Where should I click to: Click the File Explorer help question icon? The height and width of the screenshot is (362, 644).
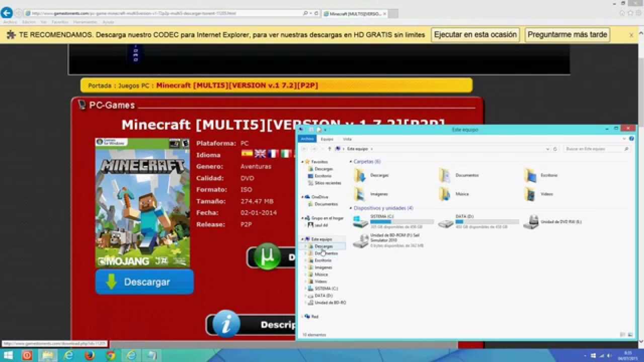(630, 139)
